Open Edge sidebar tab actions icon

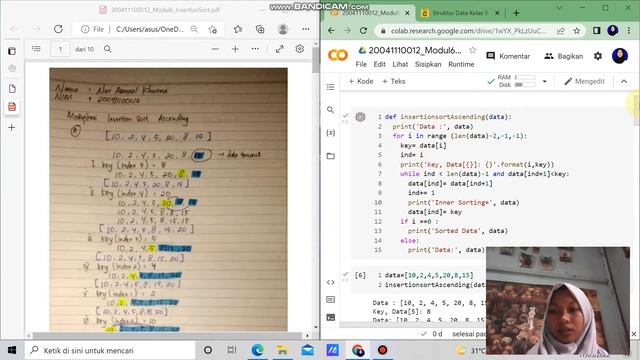coord(12,51)
